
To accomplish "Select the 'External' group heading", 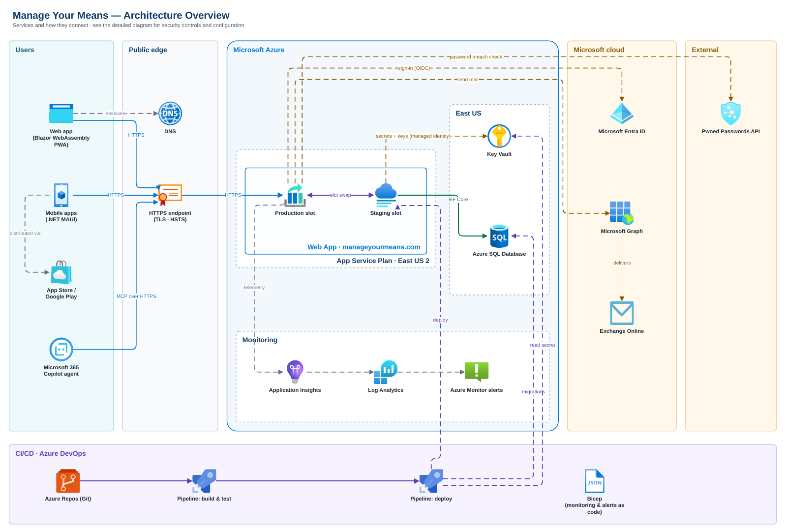I will (x=705, y=50).
